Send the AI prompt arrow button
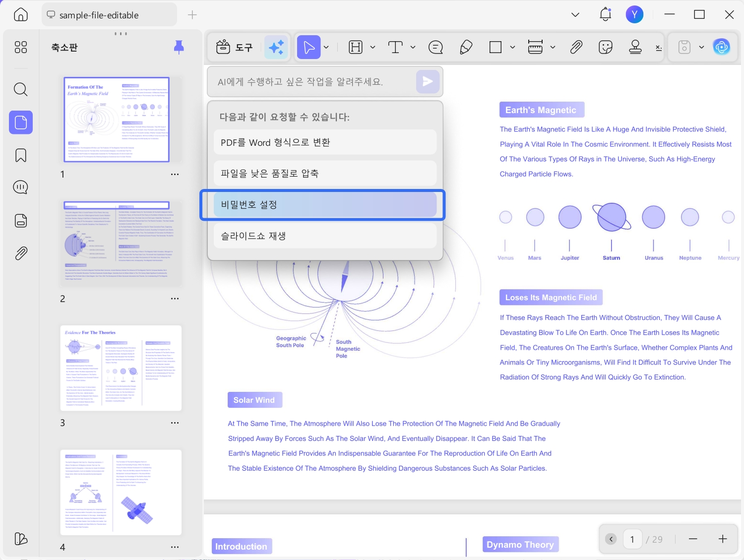 428,81
